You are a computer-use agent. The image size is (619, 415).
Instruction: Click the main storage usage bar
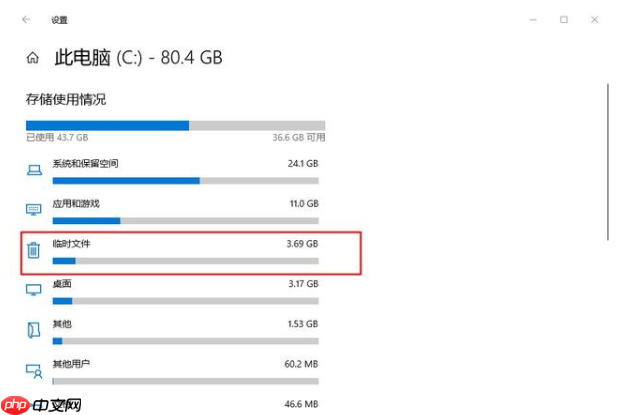pyautogui.click(x=176, y=126)
